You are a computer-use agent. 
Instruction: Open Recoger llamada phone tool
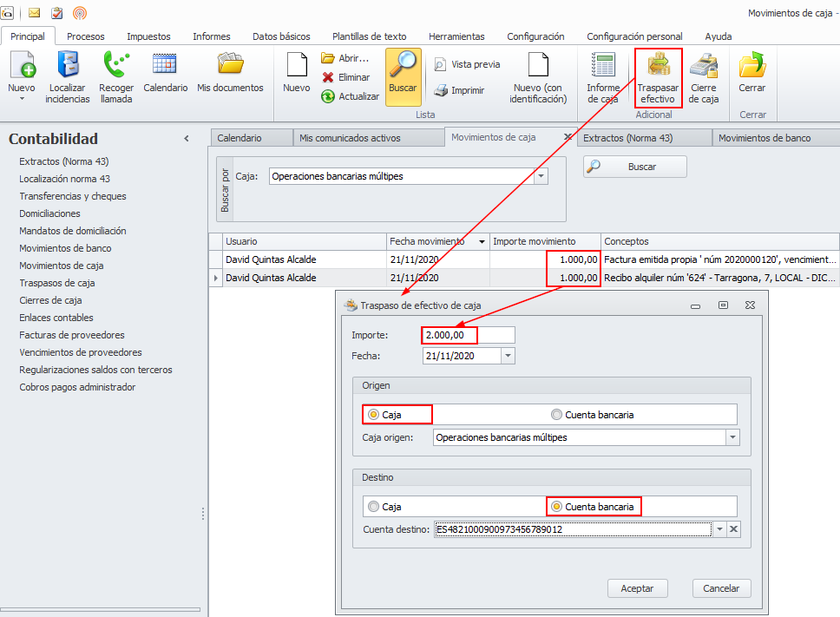(116, 76)
